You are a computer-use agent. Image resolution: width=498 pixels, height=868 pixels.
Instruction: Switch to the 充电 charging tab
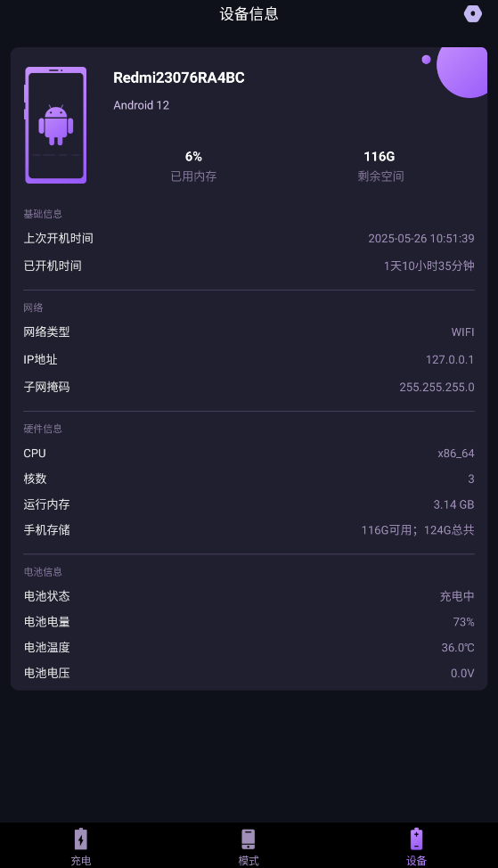81,847
